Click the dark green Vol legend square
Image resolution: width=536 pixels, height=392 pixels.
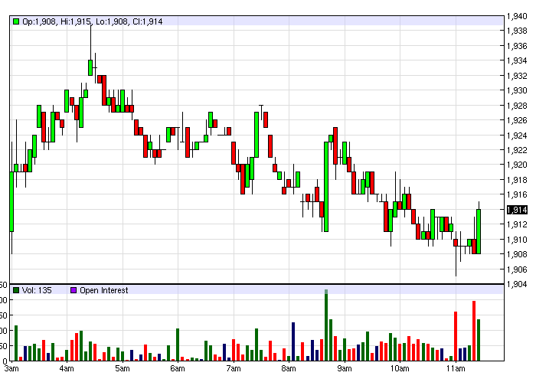pyautogui.click(x=16, y=290)
